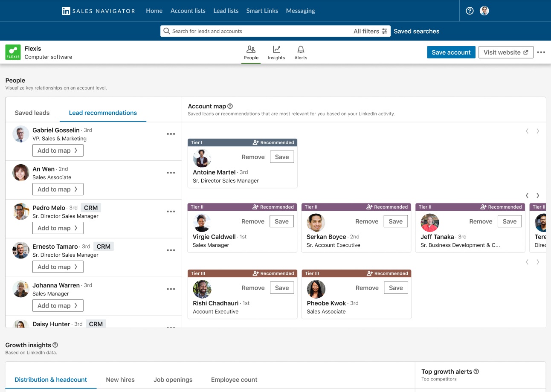Open more options for Gabriel Gosselin
This screenshot has height=392, width=551.
pyautogui.click(x=171, y=134)
